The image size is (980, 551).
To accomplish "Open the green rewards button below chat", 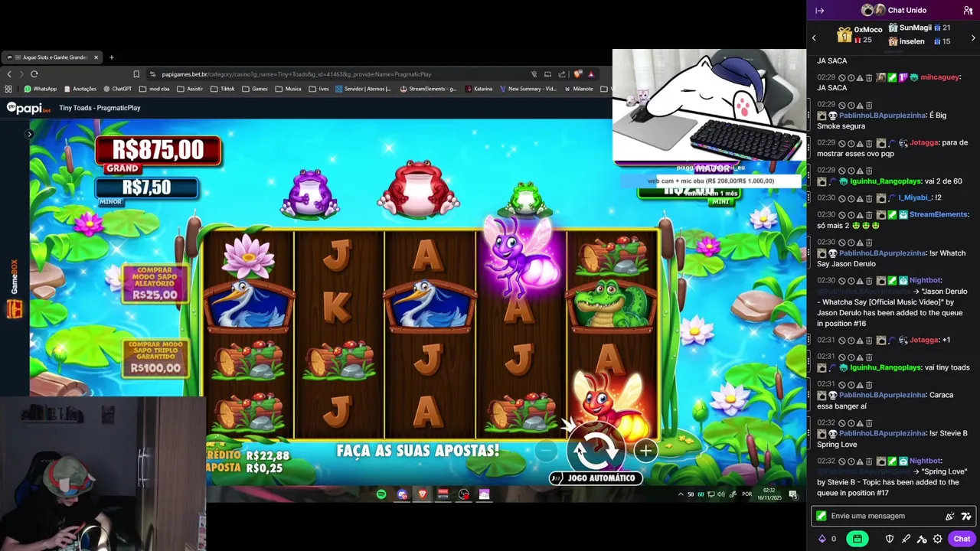I will coord(857,539).
